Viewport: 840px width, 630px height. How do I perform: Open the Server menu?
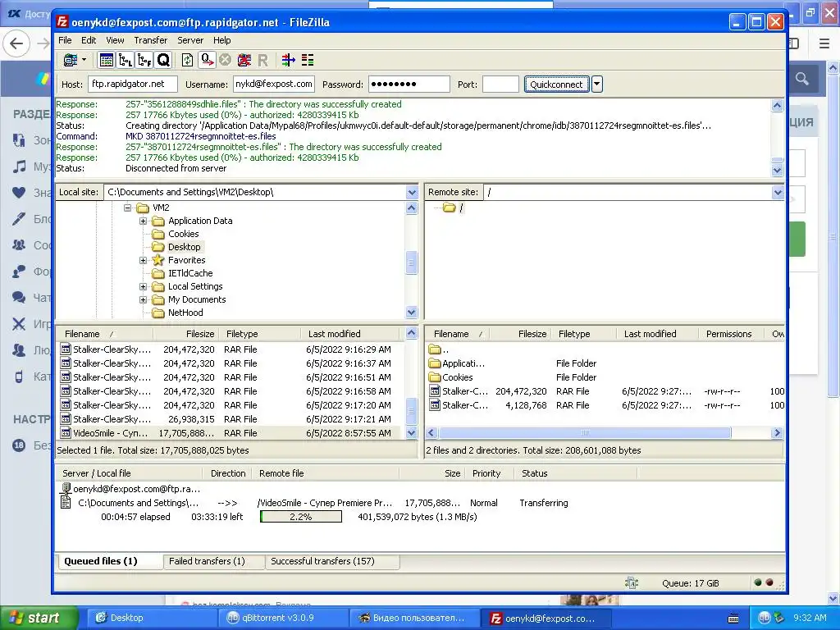pyautogui.click(x=190, y=40)
